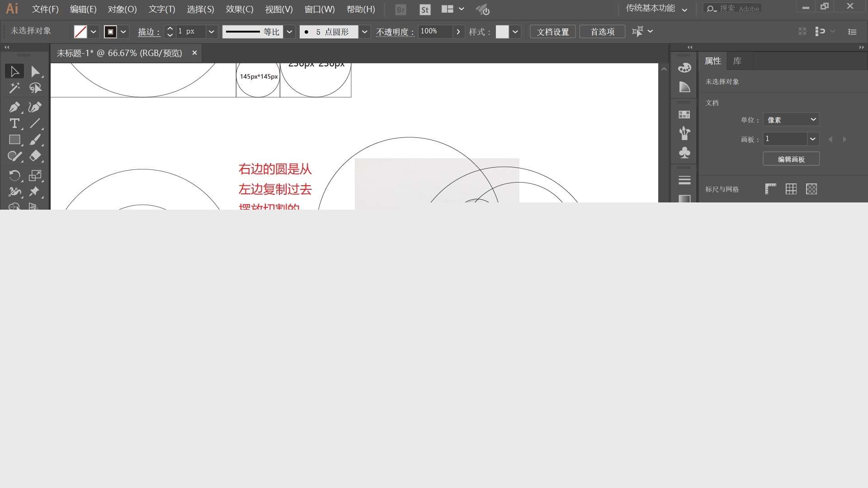Toggle the rulers display icon
868x488 pixels.
pos(770,189)
